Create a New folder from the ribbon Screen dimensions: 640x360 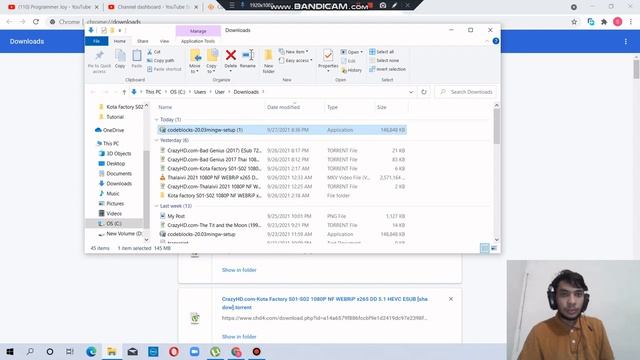[269, 61]
